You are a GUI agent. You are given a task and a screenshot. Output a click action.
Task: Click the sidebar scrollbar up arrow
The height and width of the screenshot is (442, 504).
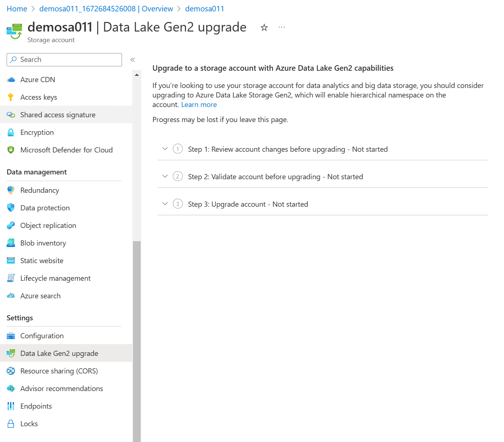[x=137, y=75]
